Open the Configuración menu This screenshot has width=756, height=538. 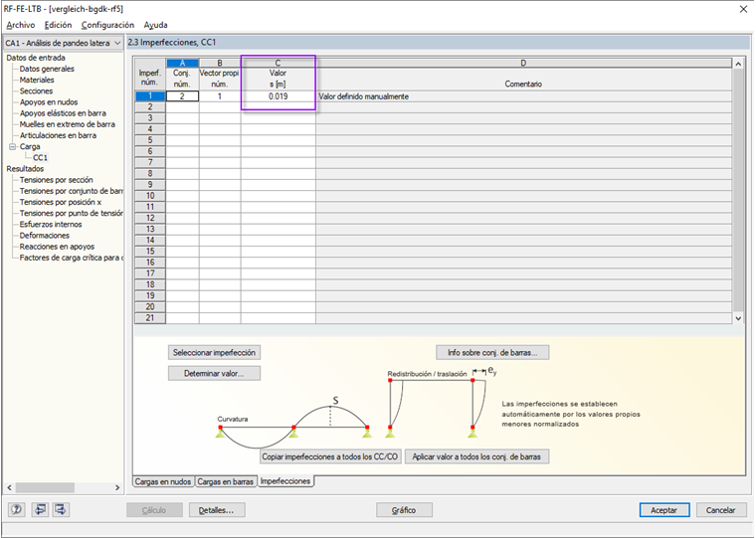(107, 25)
